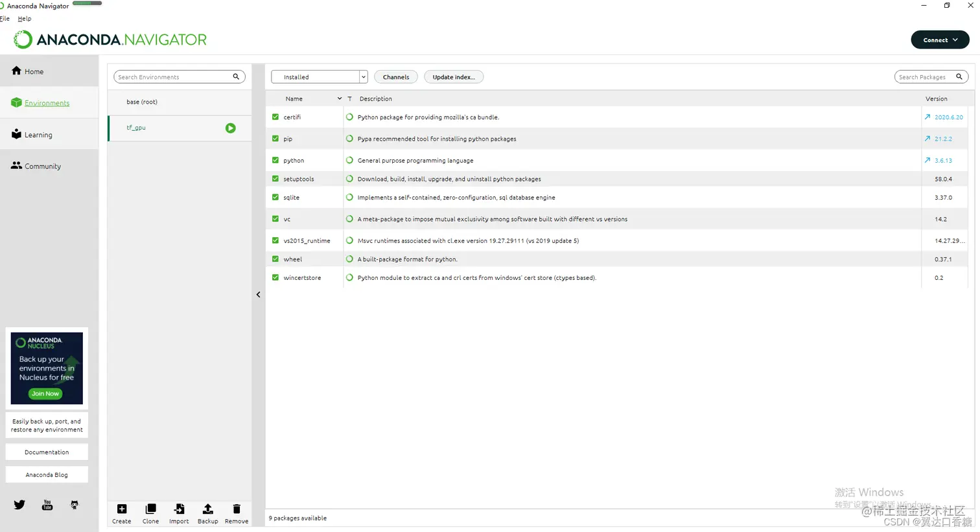Uncheck the wincertstore package checkbox
This screenshot has height=532, width=980.
[x=275, y=277]
